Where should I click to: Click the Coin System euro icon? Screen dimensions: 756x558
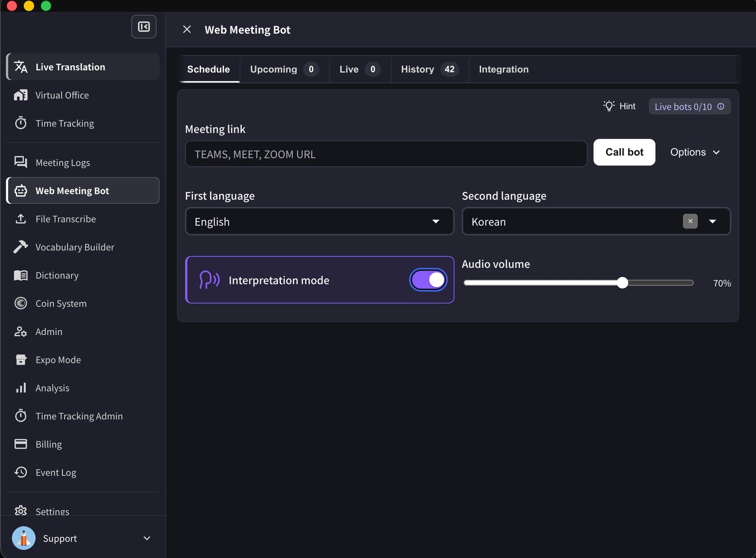click(x=21, y=303)
